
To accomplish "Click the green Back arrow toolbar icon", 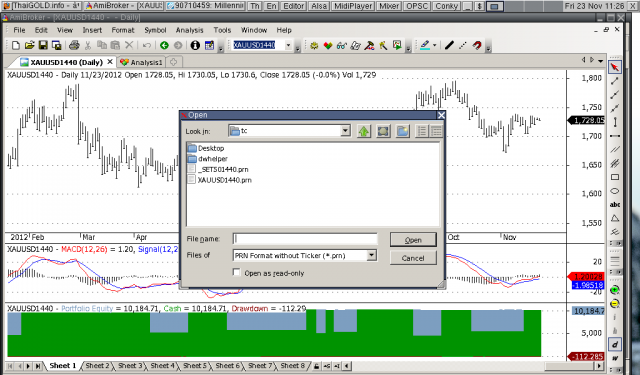I will (164, 45).
